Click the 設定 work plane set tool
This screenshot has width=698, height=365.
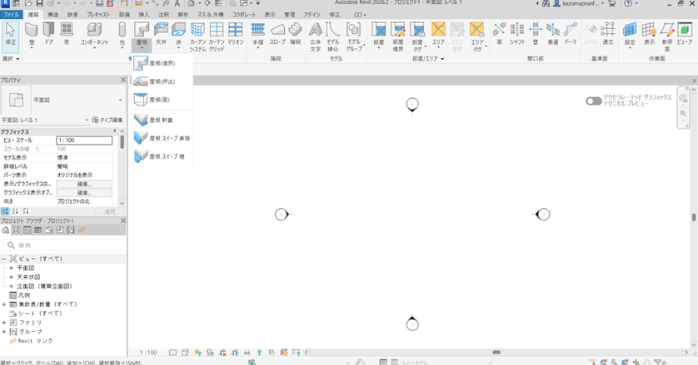629,35
